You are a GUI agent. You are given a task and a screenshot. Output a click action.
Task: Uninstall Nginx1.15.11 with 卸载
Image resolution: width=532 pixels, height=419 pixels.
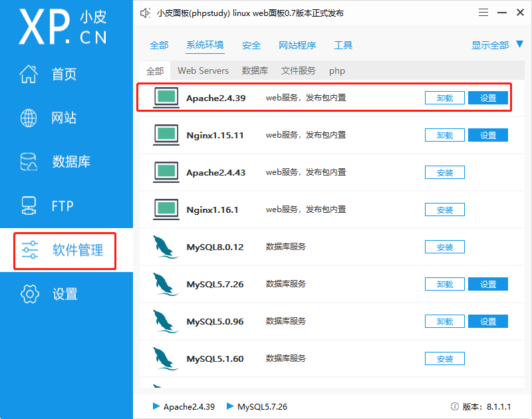(x=444, y=135)
